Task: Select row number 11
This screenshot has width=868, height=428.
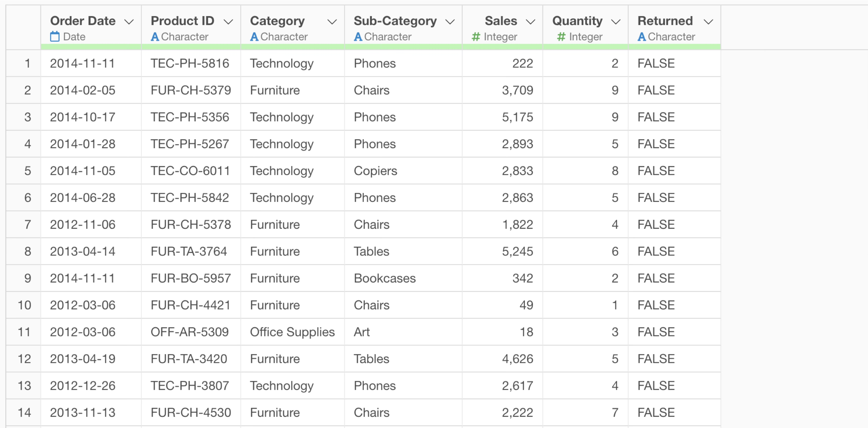Action: click(24, 332)
